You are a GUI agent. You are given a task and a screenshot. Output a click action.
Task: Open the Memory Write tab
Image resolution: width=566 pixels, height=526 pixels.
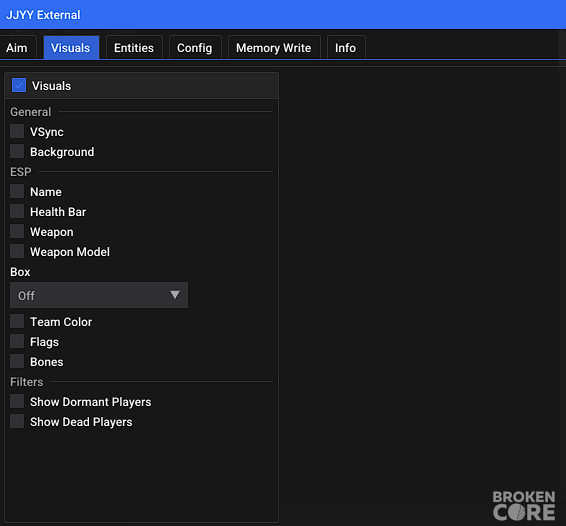click(274, 48)
